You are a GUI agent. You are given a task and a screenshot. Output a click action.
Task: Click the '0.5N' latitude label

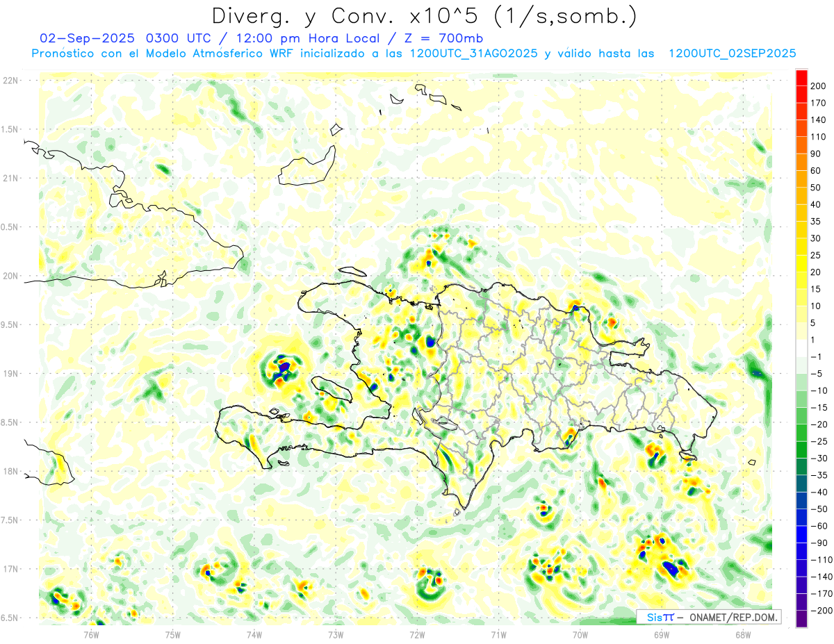pyautogui.click(x=10, y=227)
